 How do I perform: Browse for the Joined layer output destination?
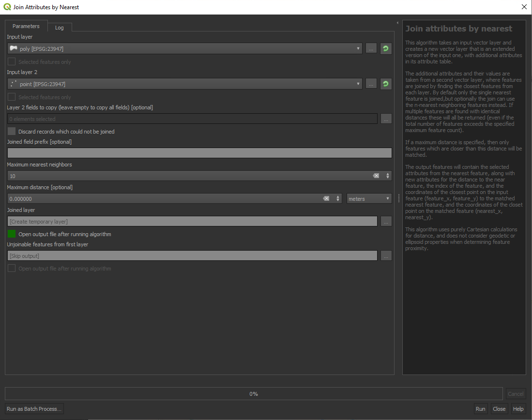pos(386,221)
